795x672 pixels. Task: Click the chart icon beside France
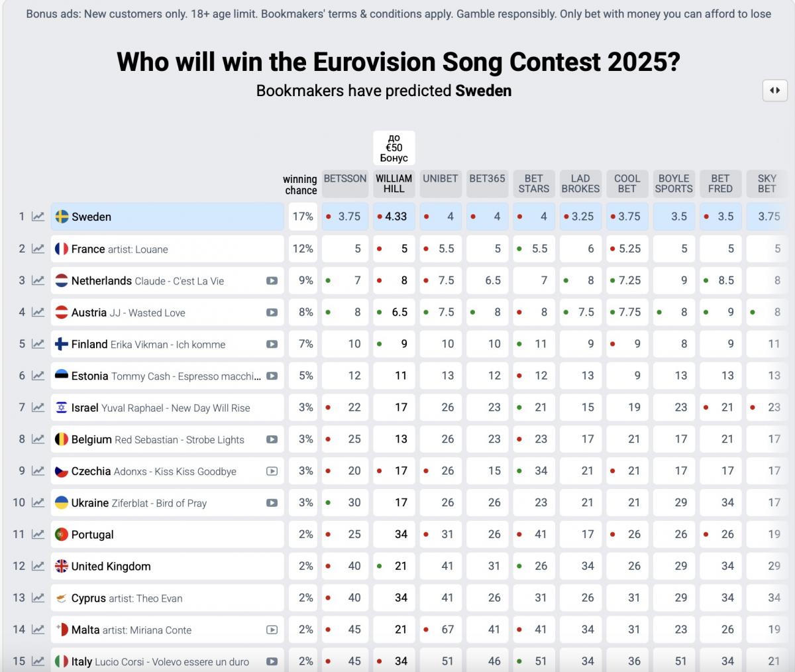[x=38, y=249]
